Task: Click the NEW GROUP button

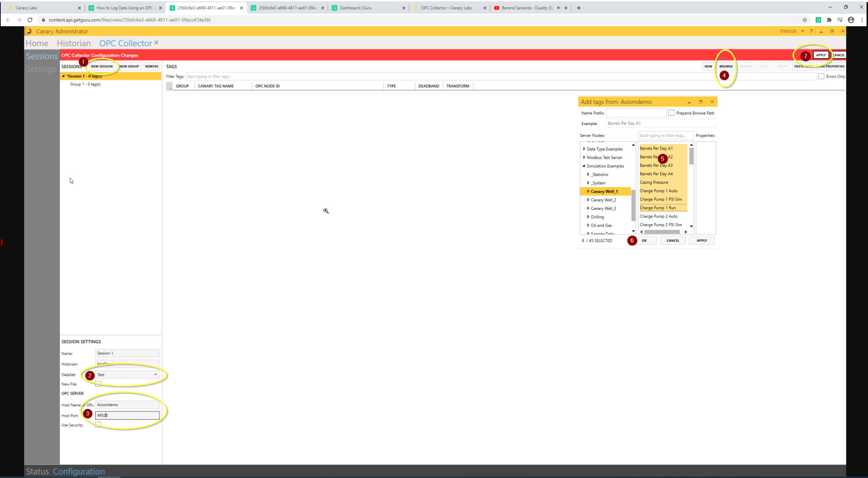Action: 129,66
